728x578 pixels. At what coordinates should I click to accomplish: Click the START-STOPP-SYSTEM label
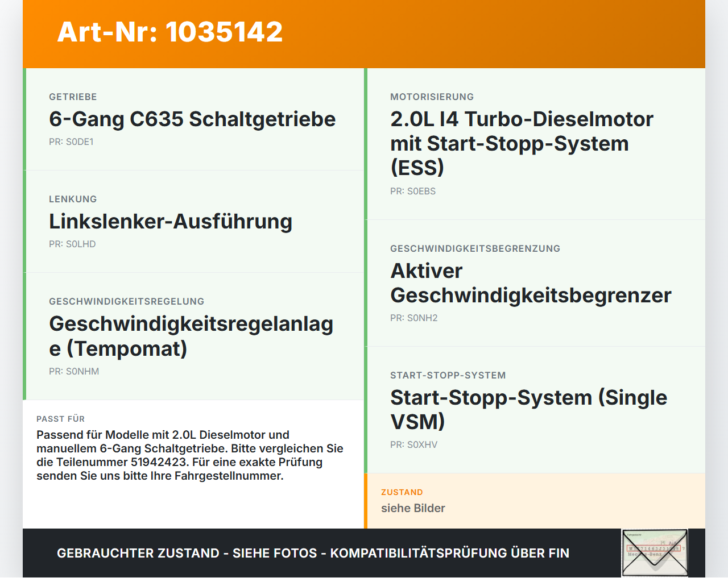(x=448, y=376)
